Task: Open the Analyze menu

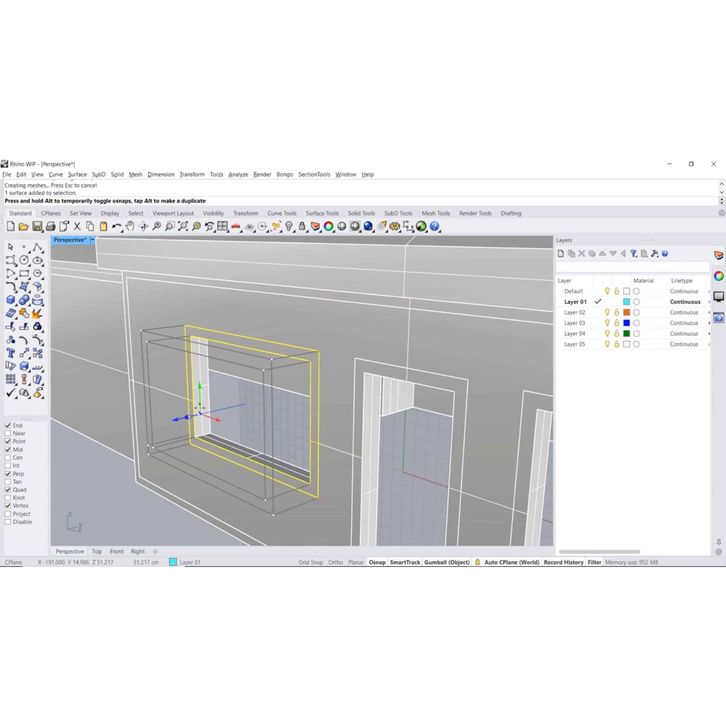Action: pyautogui.click(x=238, y=174)
